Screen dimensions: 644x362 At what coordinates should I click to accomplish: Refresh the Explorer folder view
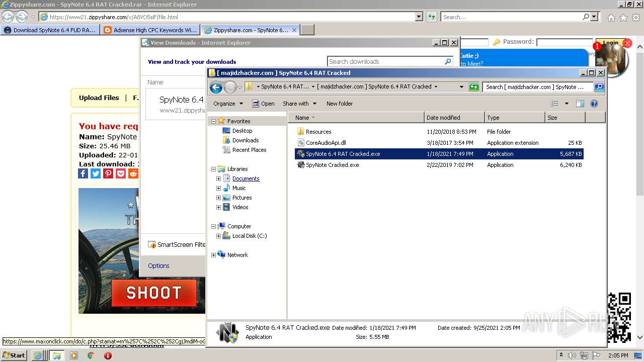point(474,87)
